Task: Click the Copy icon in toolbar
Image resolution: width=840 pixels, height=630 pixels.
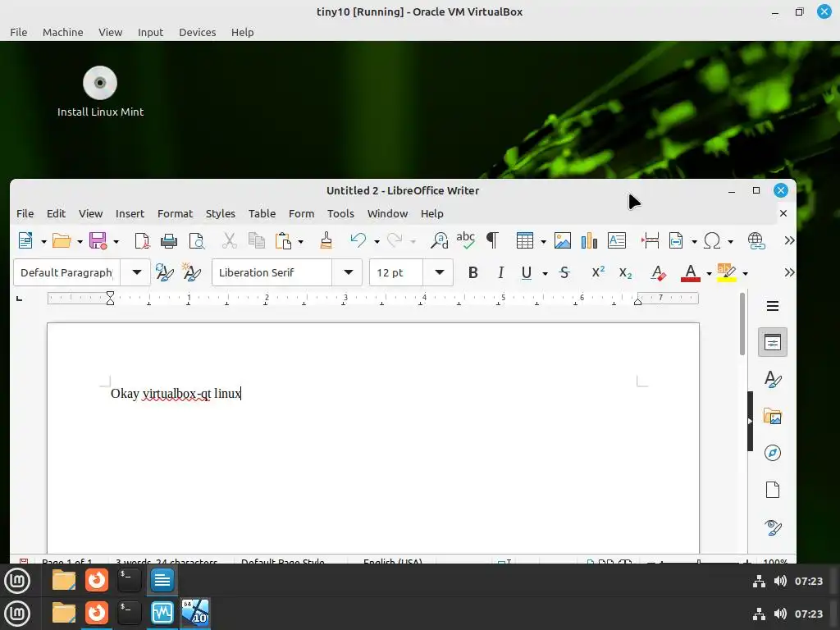Action: click(257, 240)
